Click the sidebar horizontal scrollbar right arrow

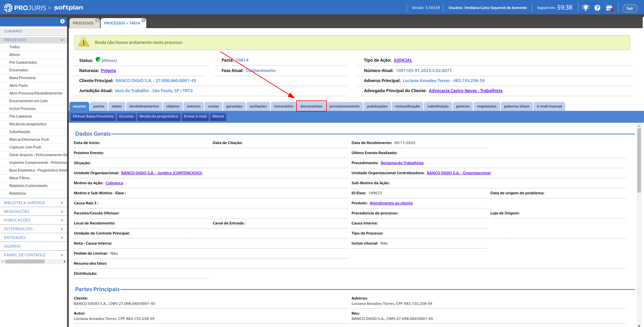(x=64, y=261)
